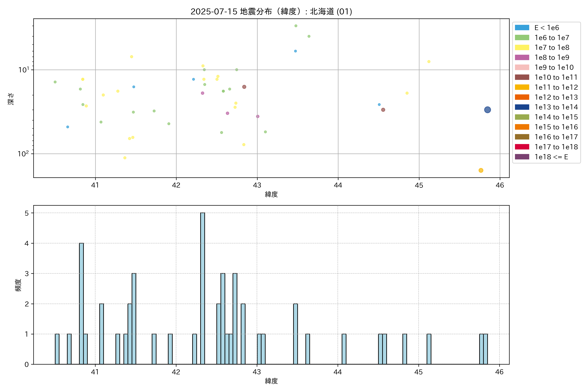Screen dimensions: 588x392
Task: Click the 緯度 x-axis label under scatter plot
Action: tap(271, 194)
